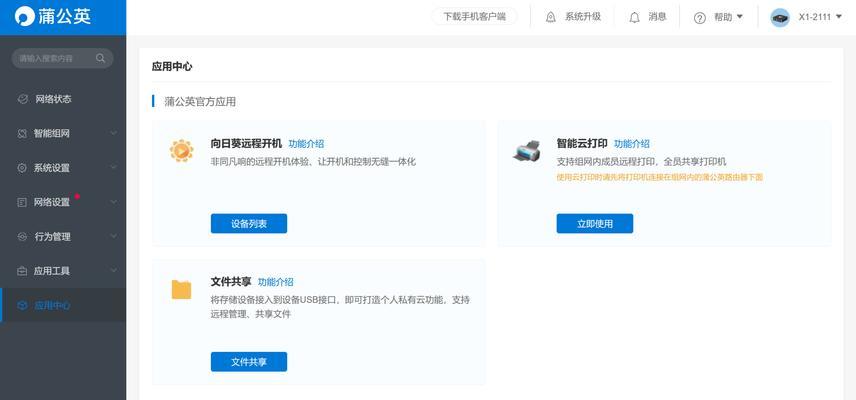Click the 文件共享 yellow folder icon
This screenshot has width=856, height=400.
pyautogui.click(x=181, y=289)
